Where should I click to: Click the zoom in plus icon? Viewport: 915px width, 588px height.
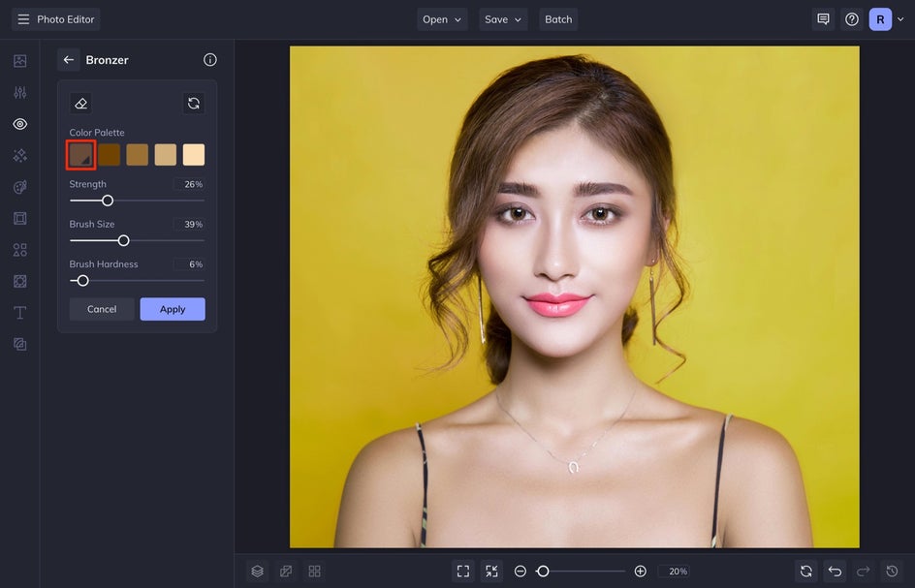point(640,572)
